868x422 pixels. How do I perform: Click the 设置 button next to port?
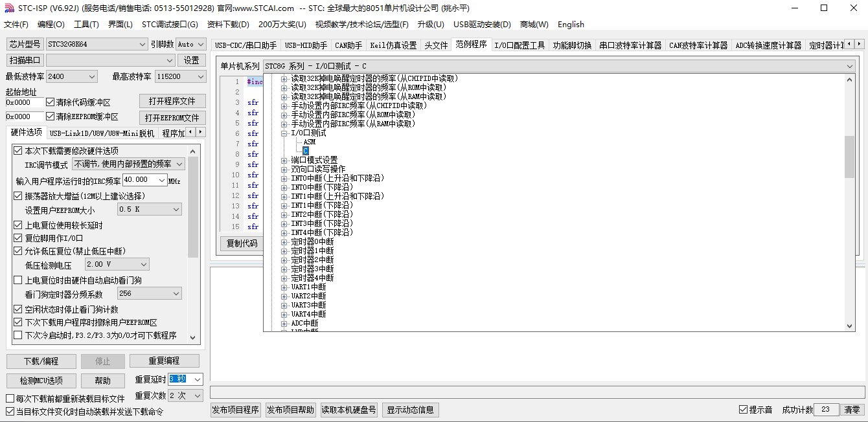point(191,60)
